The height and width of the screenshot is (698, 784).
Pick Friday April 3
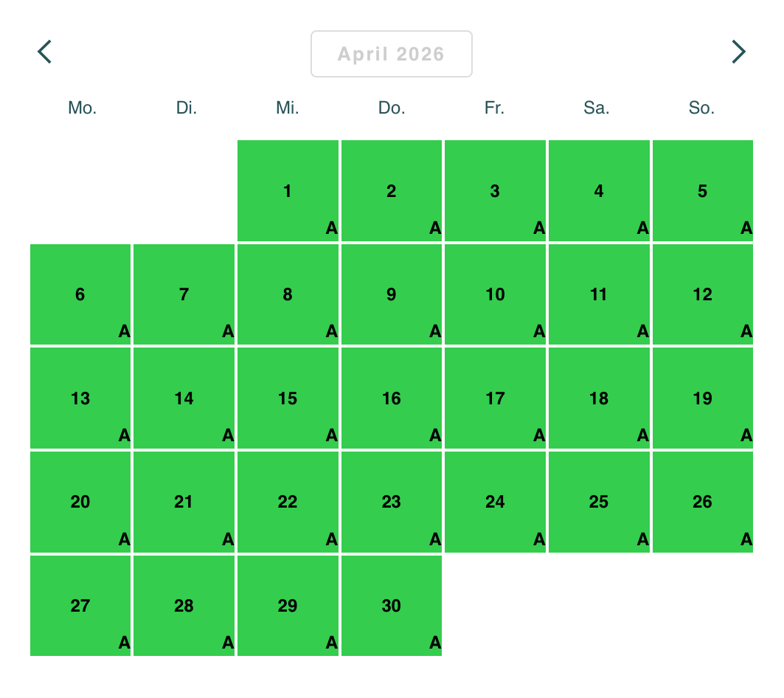coord(495,191)
